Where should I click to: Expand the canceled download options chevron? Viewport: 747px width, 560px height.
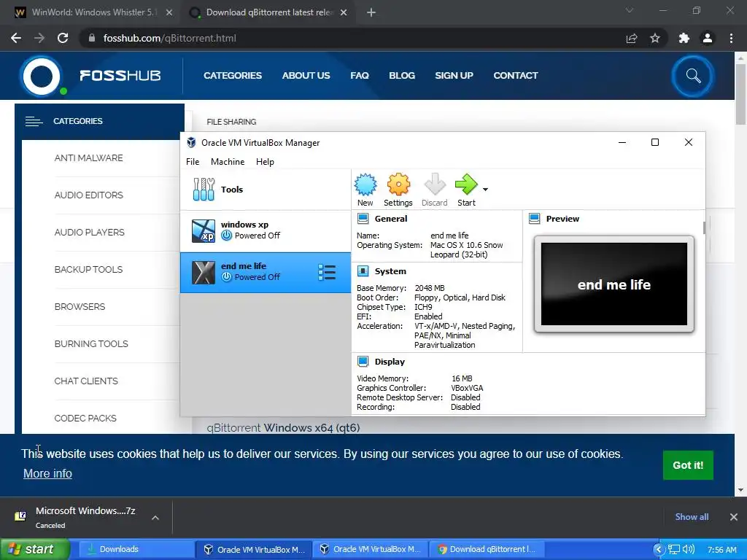[155, 518]
